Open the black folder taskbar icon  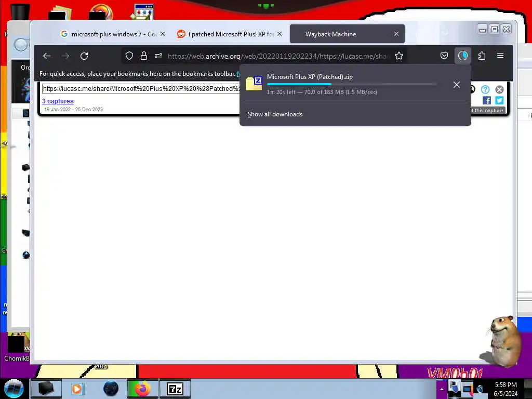46,389
